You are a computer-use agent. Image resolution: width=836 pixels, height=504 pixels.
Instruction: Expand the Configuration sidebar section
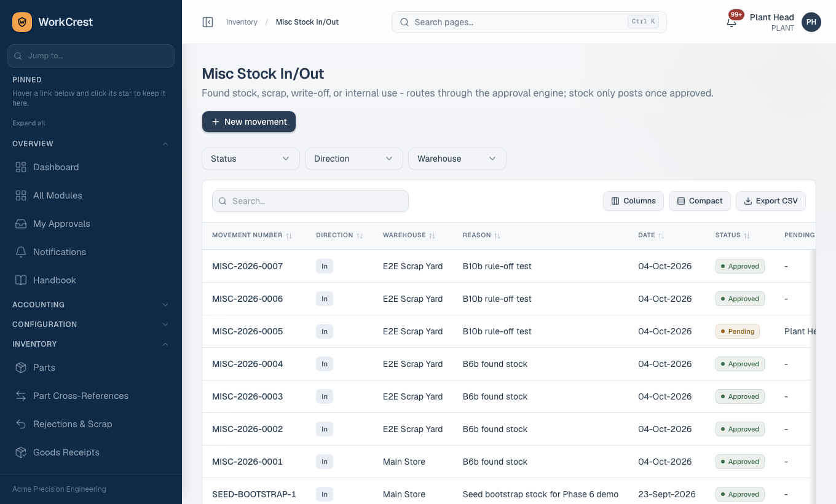pyautogui.click(x=91, y=325)
